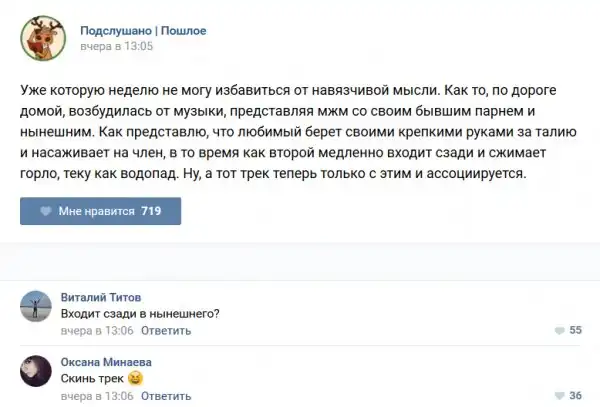
Task: Click the 55 like count on first comment
Action: tap(575, 330)
